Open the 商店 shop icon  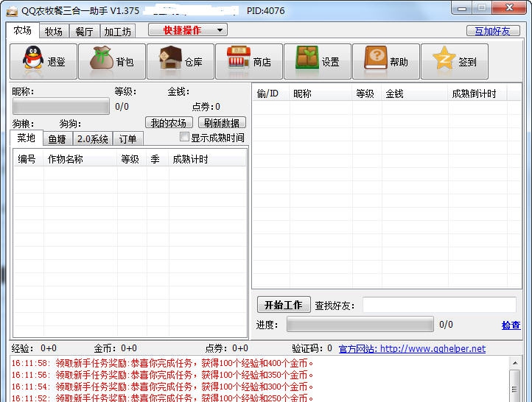click(239, 61)
